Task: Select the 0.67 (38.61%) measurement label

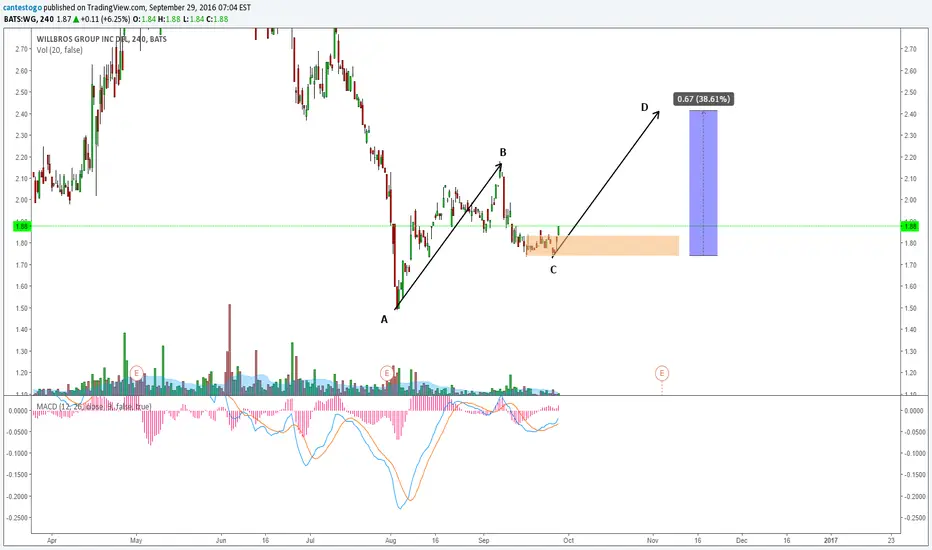Action: pyautogui.click(x=704, y=99)
